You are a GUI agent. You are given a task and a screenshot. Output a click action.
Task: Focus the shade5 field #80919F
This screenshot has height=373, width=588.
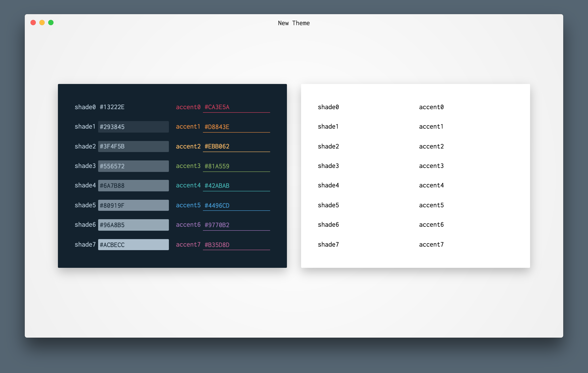click(x=133, y=205)
